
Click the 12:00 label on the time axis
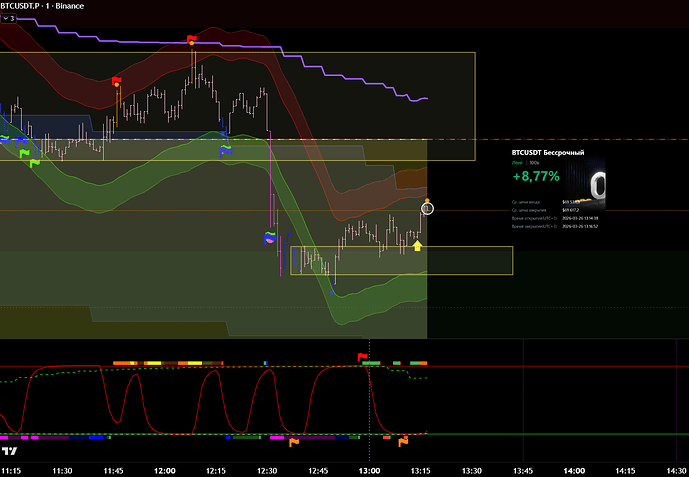click(x=165, y=469)
